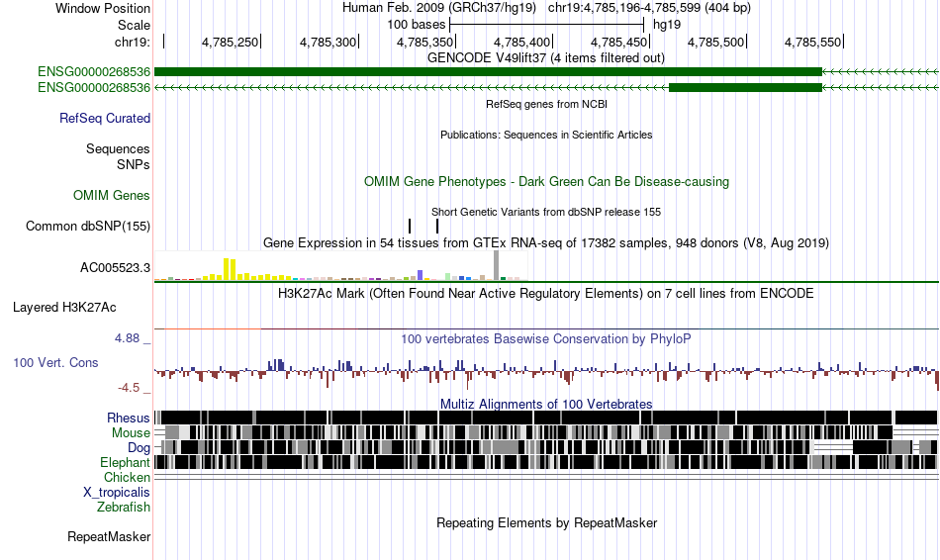Click the Mouse alignment row label
The width and height of the screenshot is (940, 560).
(131, 433)
